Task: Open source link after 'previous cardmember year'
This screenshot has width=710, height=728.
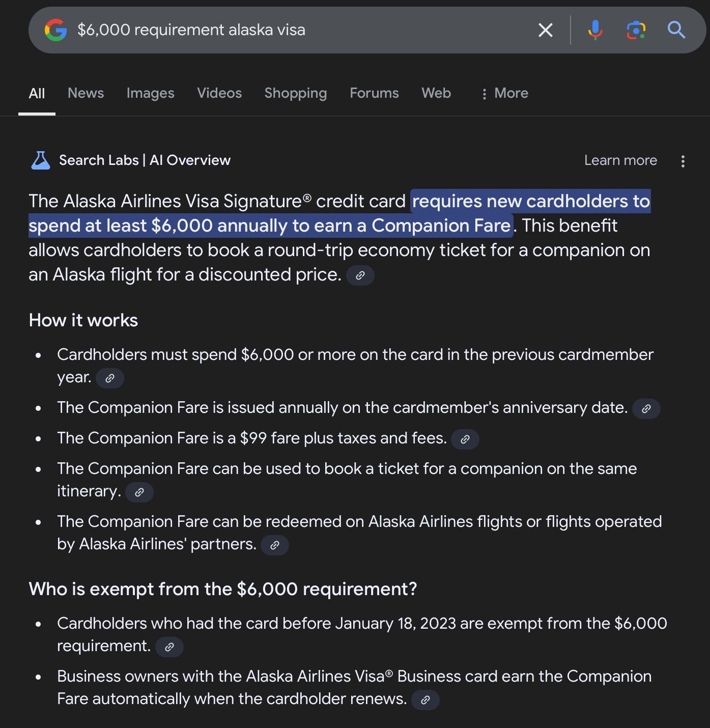Action: point(109,378)
